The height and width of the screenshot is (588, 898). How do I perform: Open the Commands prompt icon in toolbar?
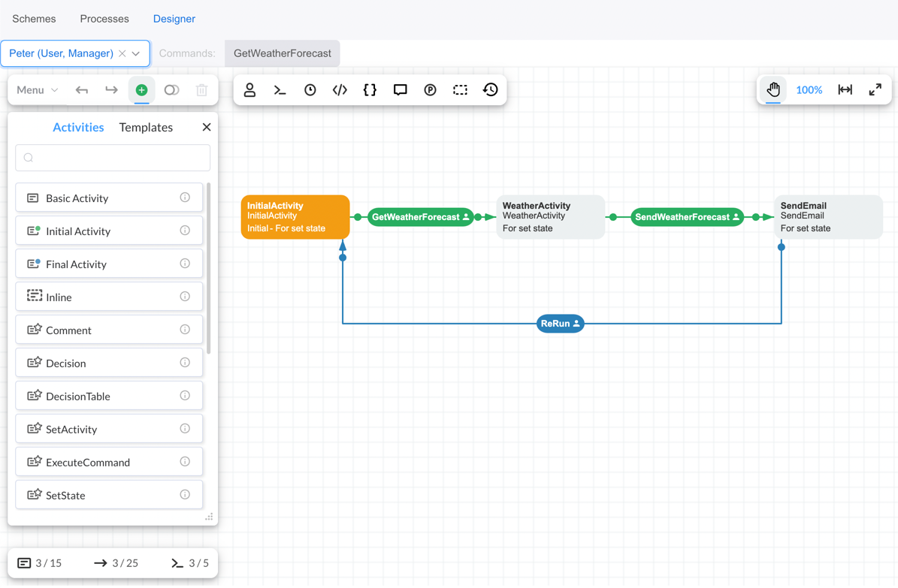click(280, 90)
